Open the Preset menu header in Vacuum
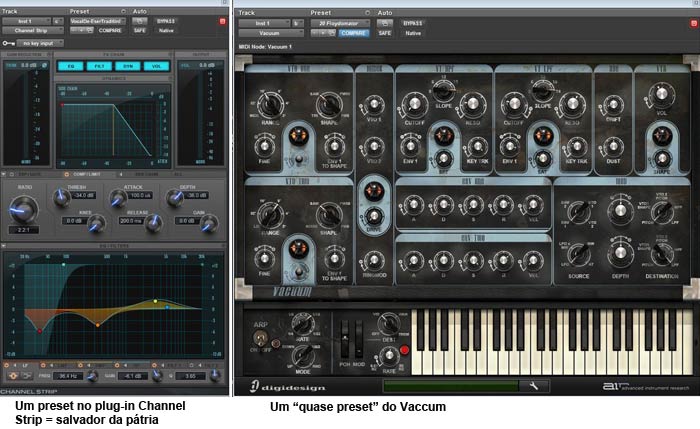The height and width of the screenshot is (429, 700). (321, 13)
